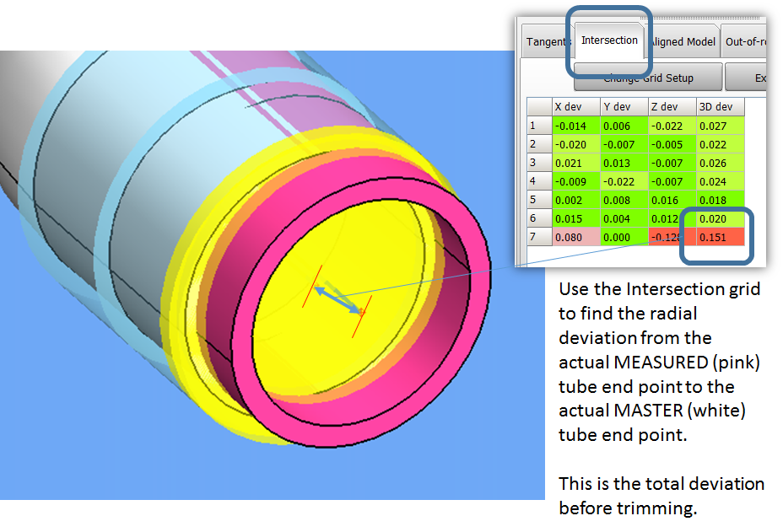This screenshot has height=532, width=783.
Task: Select the Aligned Model tab
Action: coord(683,41)
